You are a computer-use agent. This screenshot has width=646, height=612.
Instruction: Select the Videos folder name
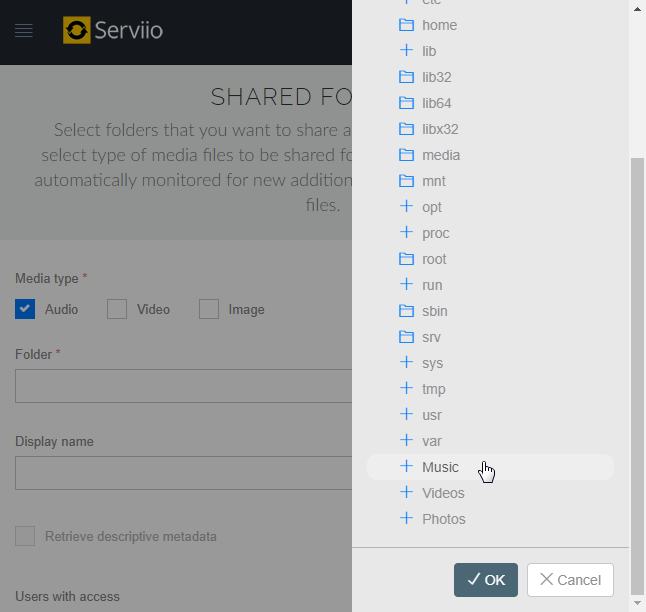[x=443, y=493]
